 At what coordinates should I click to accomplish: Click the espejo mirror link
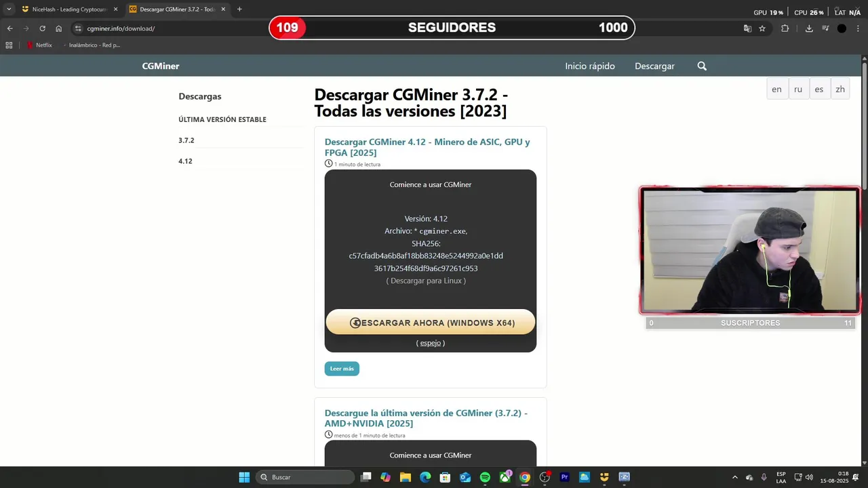coord(431,343)
